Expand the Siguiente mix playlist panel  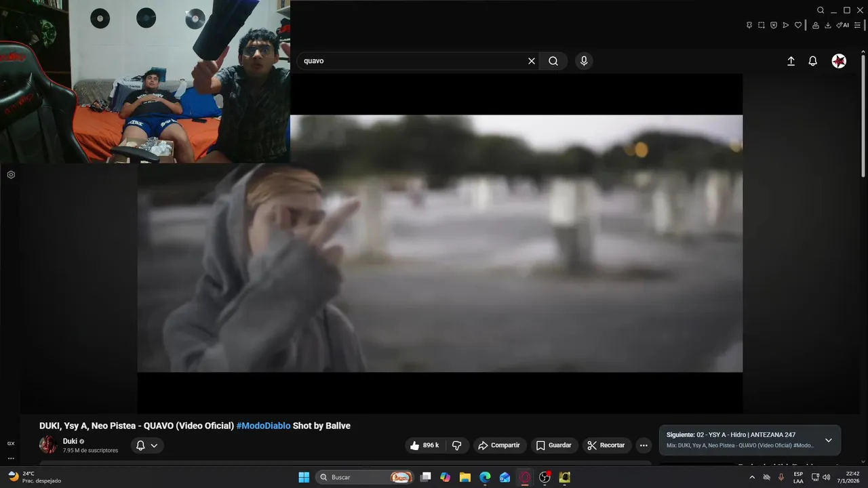coord(828,441)
